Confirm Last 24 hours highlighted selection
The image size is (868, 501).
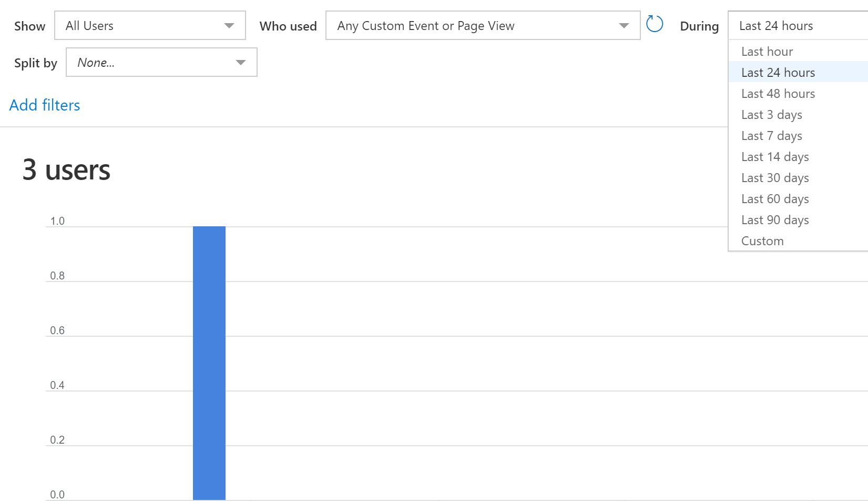[778, 72]
